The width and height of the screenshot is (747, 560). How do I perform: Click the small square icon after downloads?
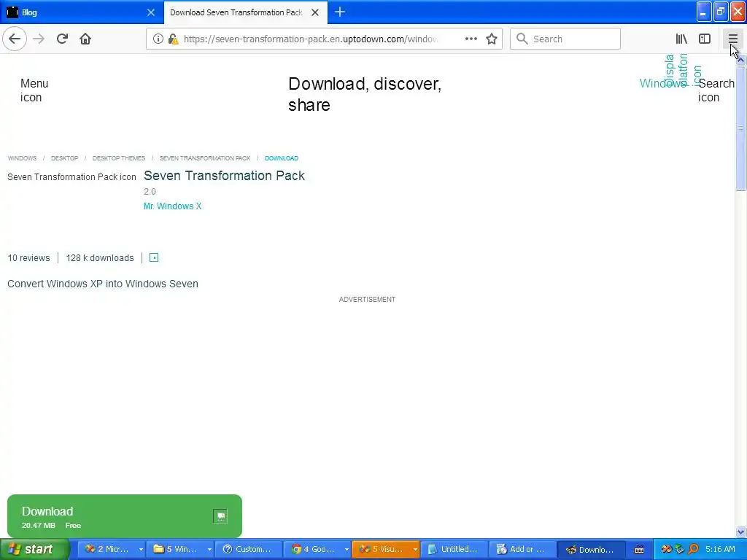tap(154, 257)
